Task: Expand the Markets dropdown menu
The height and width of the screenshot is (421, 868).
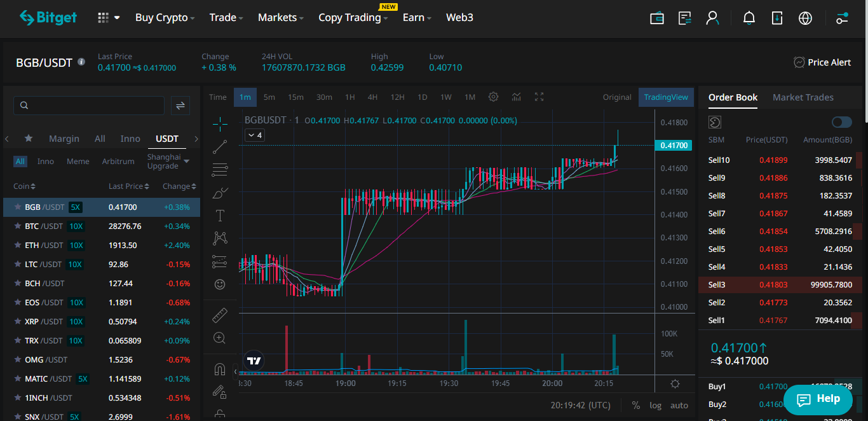Action: pyautogui.click(x=281, y=18)
